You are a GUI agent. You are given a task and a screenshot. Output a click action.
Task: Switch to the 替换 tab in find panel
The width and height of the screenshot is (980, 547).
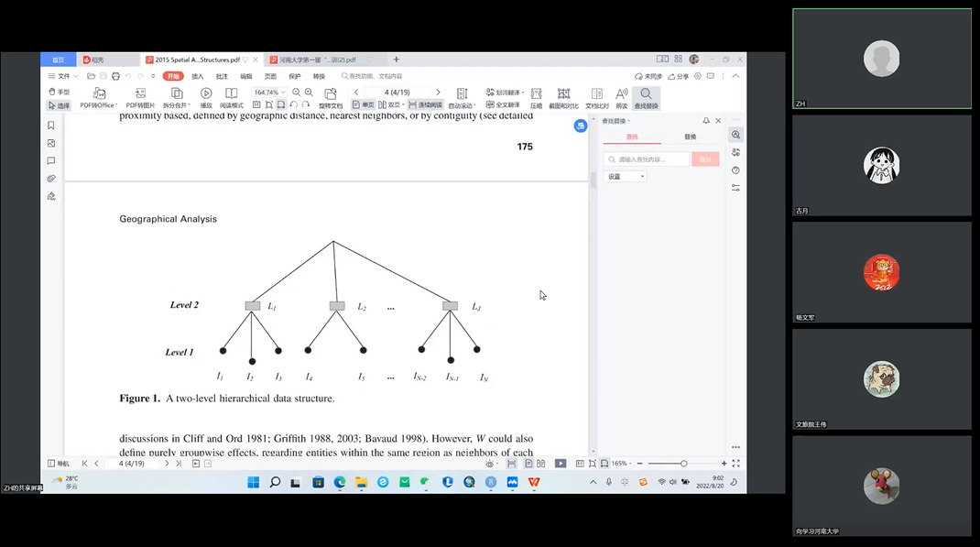coord(690,137)
